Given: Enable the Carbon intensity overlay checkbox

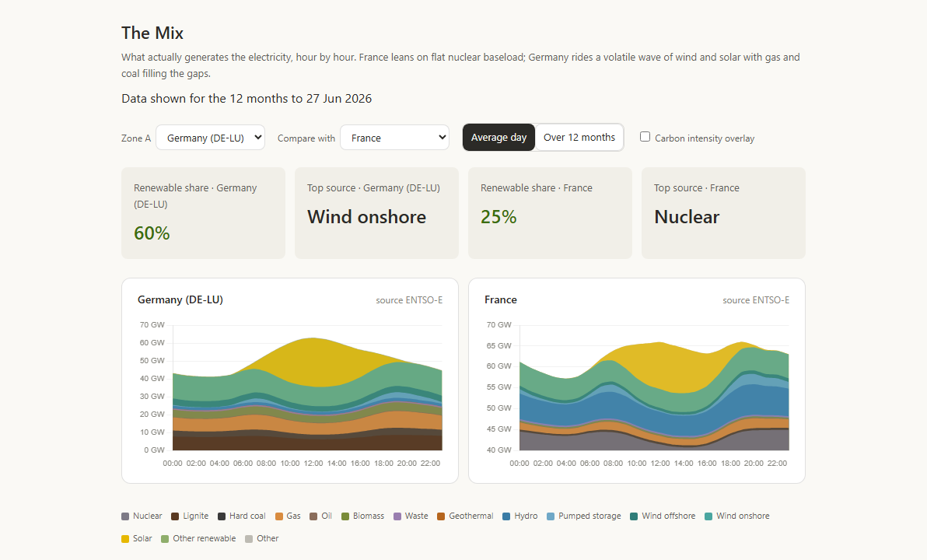Looking at the screenshot, I should [x=645, y=137].
